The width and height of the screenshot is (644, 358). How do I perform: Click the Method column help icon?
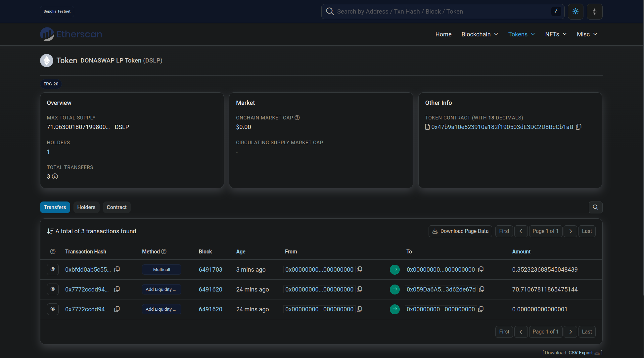coord(164,252)
